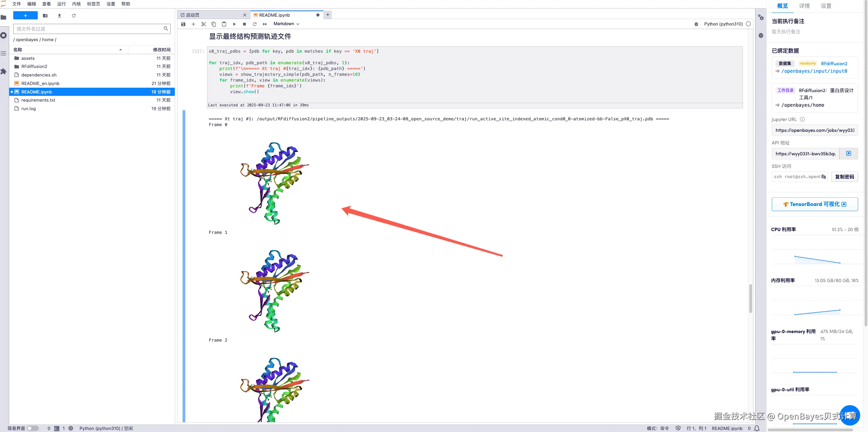Viewport: 868px width, 432px height.
Task: Click the restart and run all icon
Action: point(265,24)
